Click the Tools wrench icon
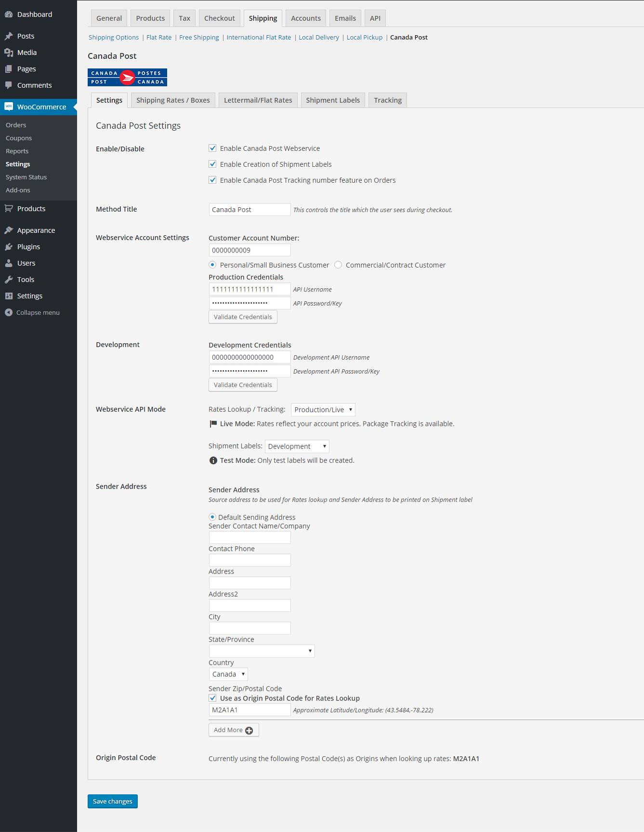 coord(9,280)
